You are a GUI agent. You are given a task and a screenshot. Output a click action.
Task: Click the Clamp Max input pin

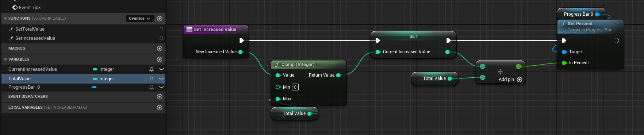point(278,99)
